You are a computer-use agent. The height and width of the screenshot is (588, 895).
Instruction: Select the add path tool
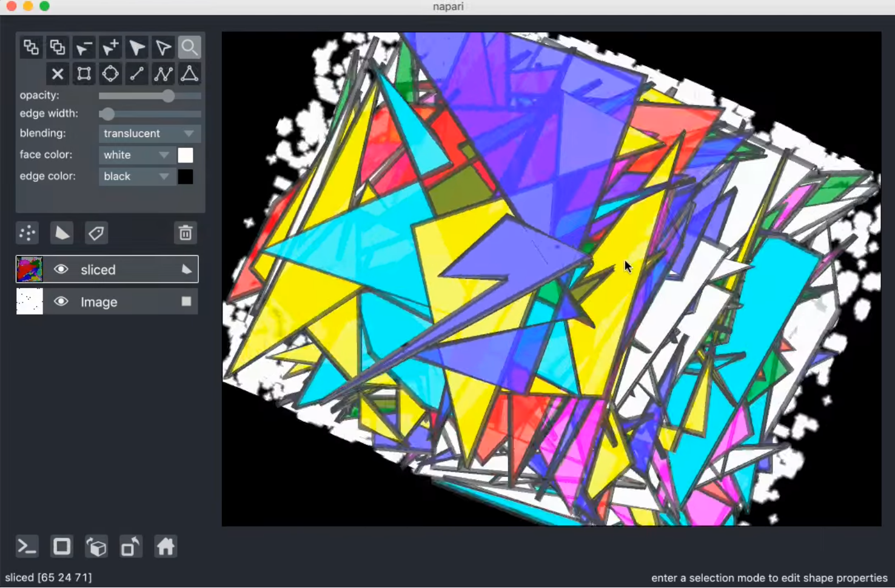163,73
